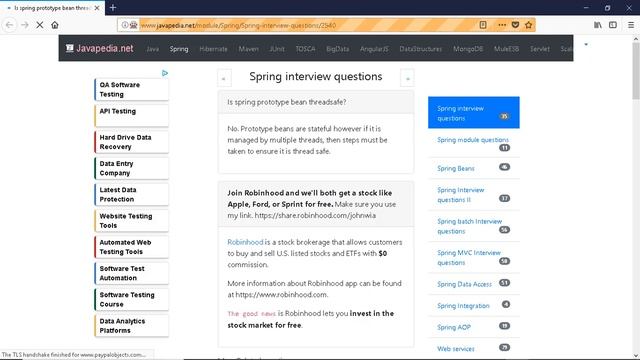This screenshot has width=640, height=360.
Task: Open the Hibernate nav menu item
Action: click(213, 49)
